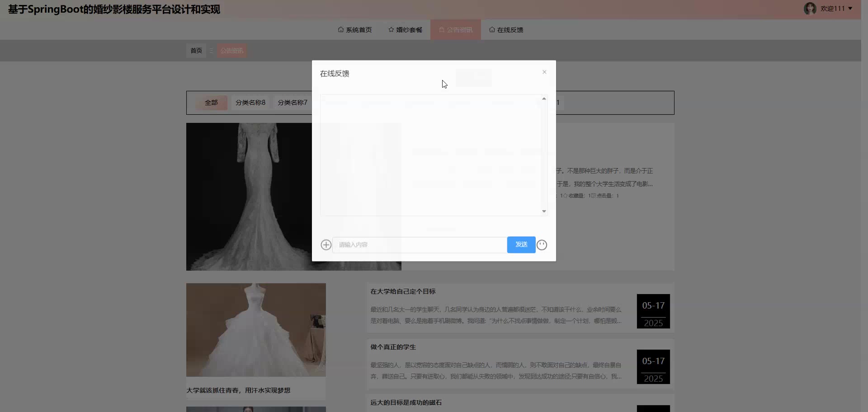868x412 pixels.
Task: Open the 婚纱套餐 menu item
Action: [x=405, y=30]
